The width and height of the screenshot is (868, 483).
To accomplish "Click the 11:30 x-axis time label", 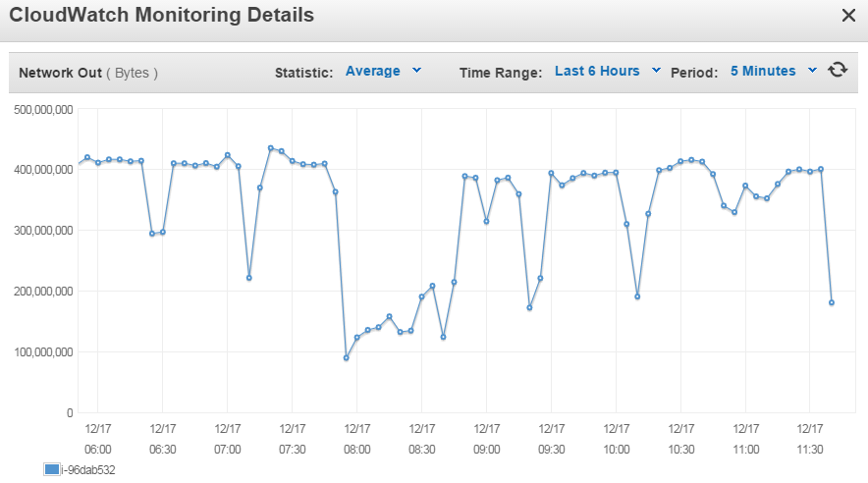I will (810, 450).
